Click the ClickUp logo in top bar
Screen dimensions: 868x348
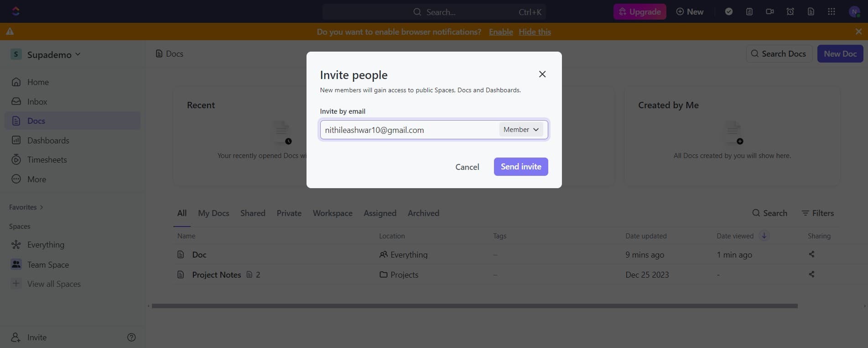pos(16,11)
